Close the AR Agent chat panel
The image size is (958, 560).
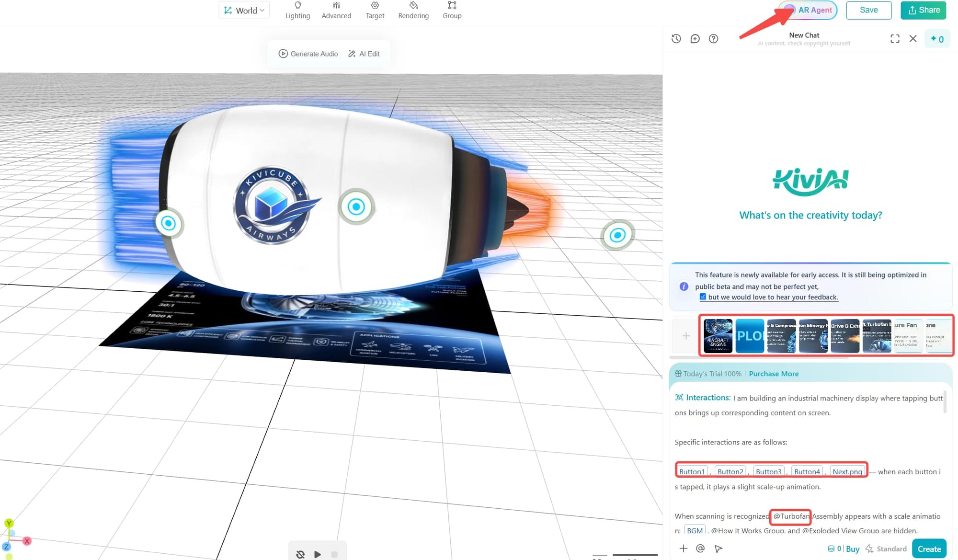pyautogui.click(x=913, y=39)
